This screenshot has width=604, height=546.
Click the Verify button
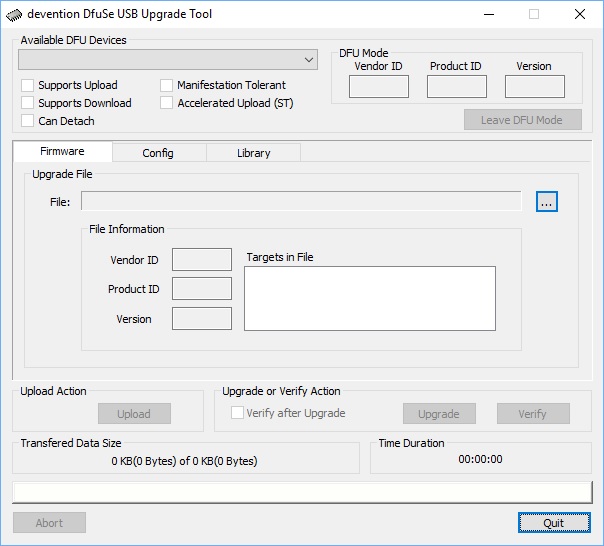coord(533,413)
